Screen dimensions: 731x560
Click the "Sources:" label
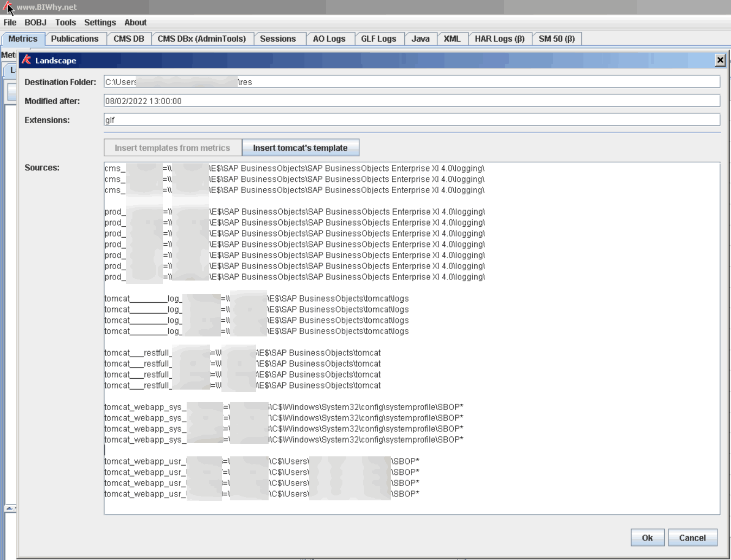coord(42,168)
